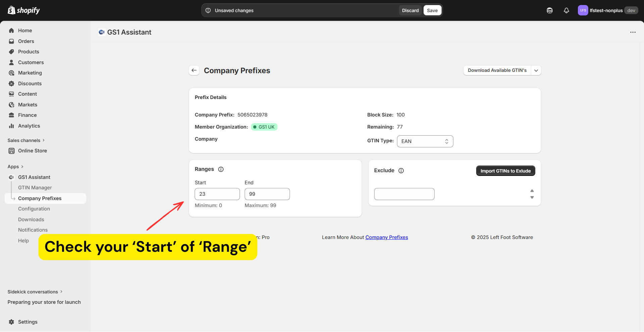
Task: Click the 'Minimum: 0' hint text
Action: click(x=208, y=205)
